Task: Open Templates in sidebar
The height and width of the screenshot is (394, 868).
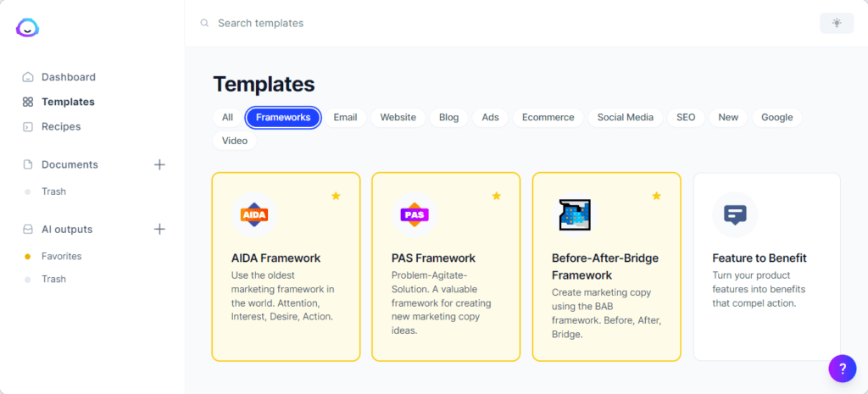Action: 68,102
